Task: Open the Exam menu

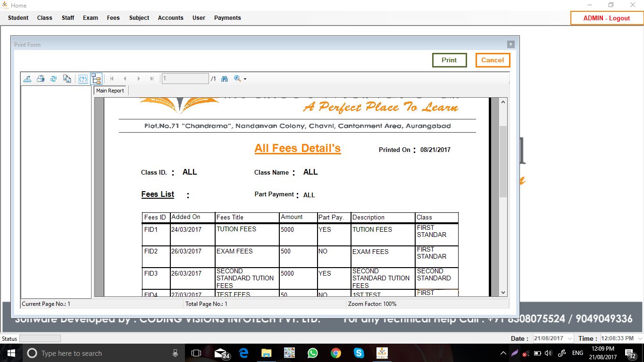Action: click(x=91, y=18)
